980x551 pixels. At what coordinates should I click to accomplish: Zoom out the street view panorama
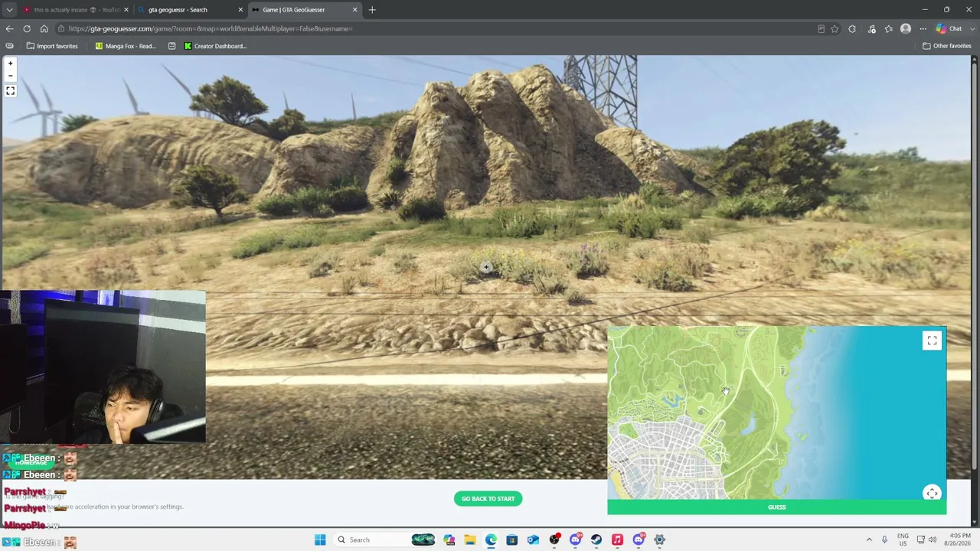coord(10,75)
